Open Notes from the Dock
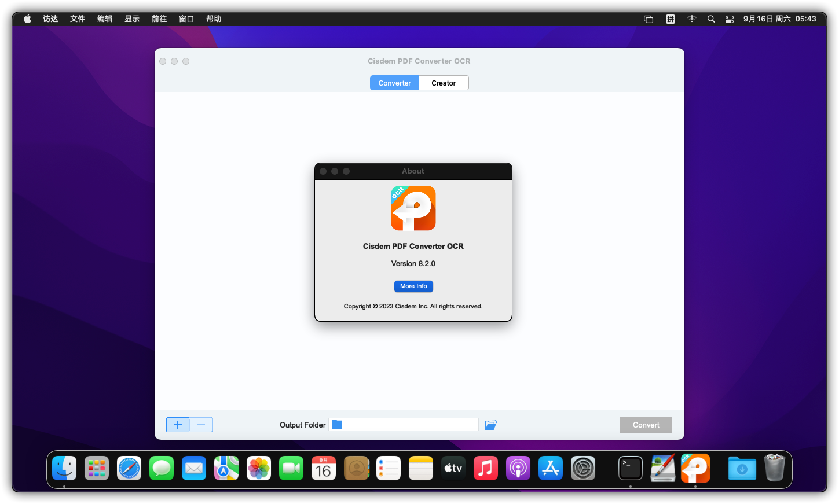 click(421, 468)
